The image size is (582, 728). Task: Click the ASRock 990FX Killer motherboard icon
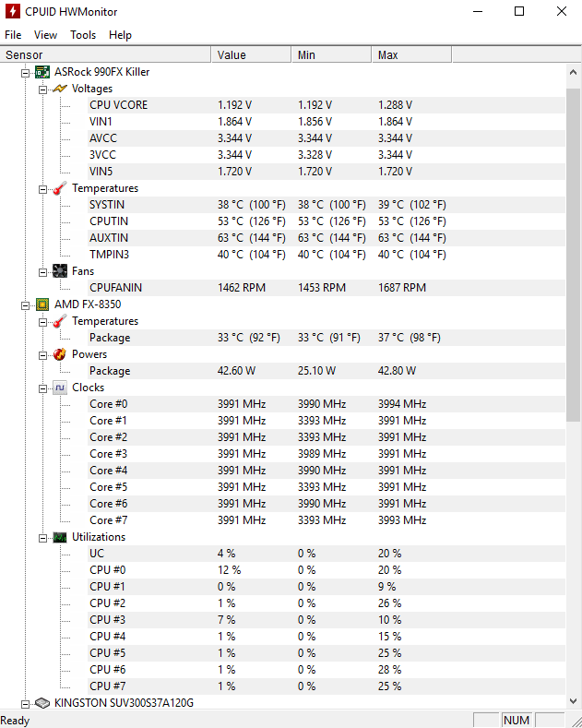42,72
